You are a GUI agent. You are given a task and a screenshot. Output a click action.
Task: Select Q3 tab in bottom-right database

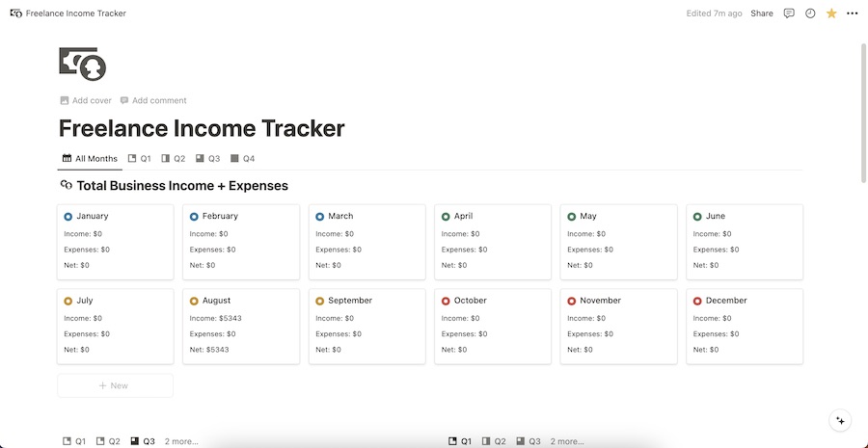click(x=529, y=441)
